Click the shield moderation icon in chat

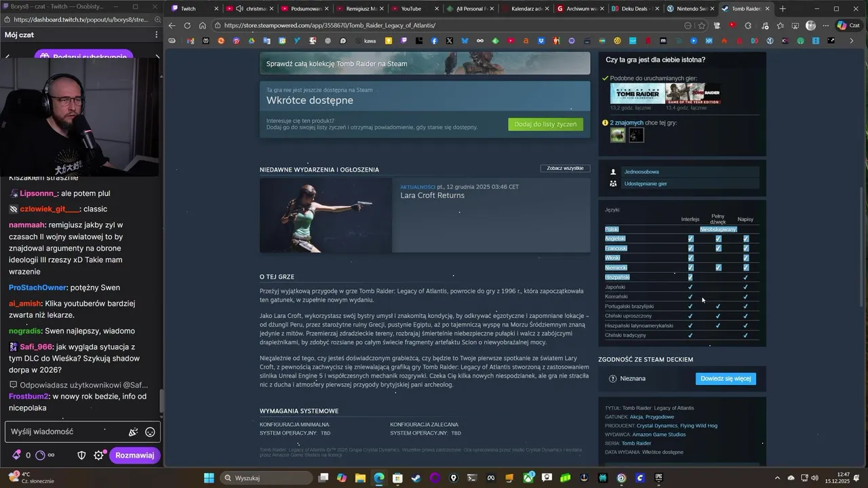[81, 455]
